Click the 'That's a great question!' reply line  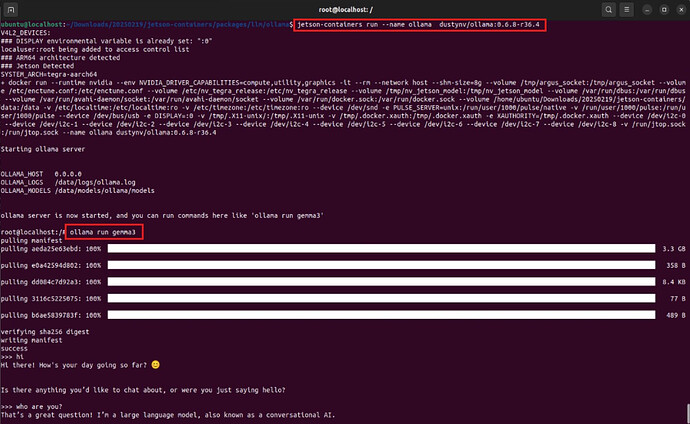(168, 415)
